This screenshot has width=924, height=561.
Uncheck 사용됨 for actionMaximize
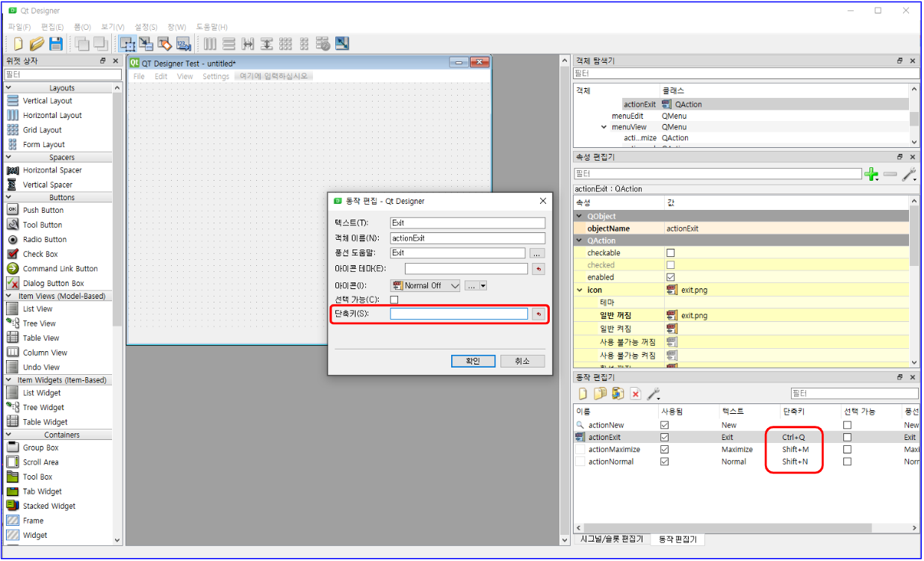pos(664,450)
